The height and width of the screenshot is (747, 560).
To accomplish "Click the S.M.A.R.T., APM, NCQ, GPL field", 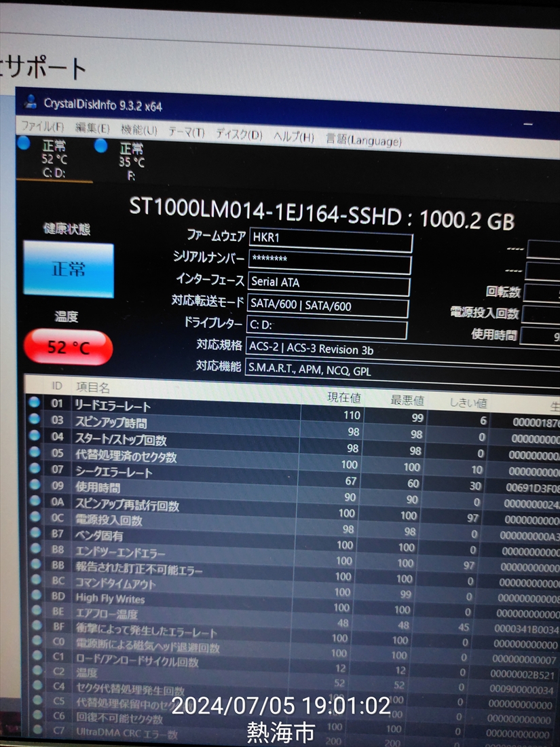I will click(403, 374).
